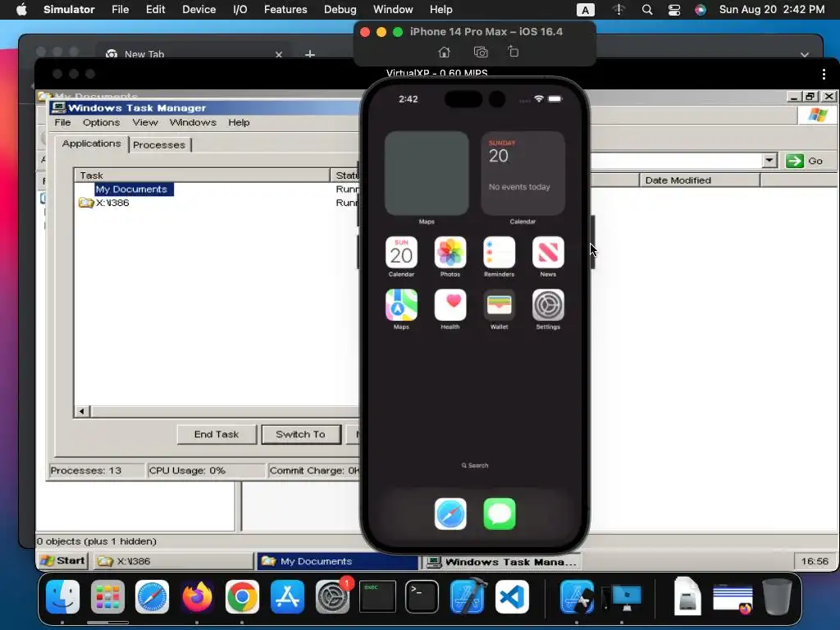Open the Options menu in Task Manager
This screenshot has height=630, width=840.
point(101,123)
